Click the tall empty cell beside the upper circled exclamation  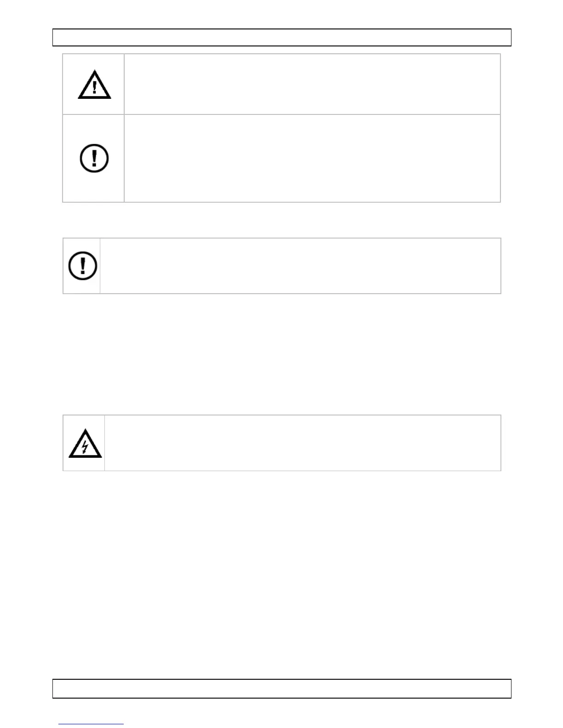coord(312,158)
